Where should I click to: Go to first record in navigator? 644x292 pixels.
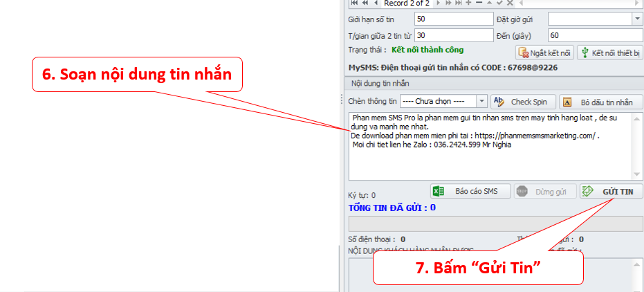[x=355, y=3]
